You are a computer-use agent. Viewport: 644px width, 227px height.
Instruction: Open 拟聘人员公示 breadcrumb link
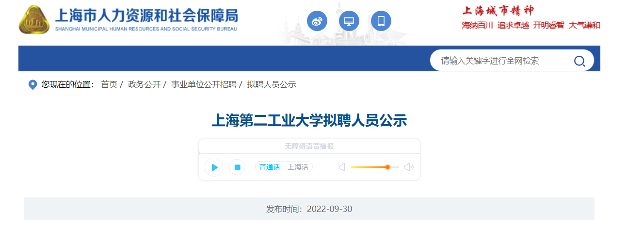[x=272, y=84]
